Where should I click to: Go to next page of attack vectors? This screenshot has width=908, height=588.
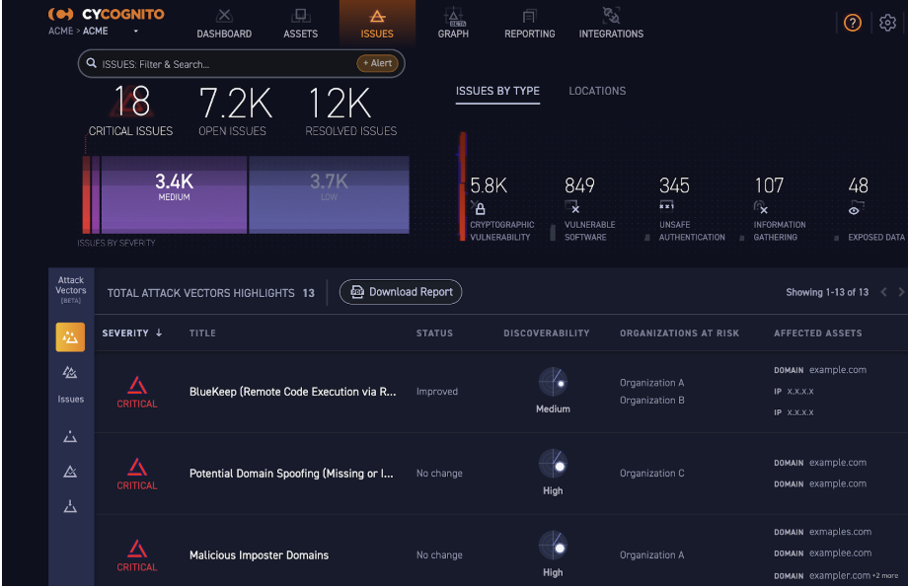point(899,292)
